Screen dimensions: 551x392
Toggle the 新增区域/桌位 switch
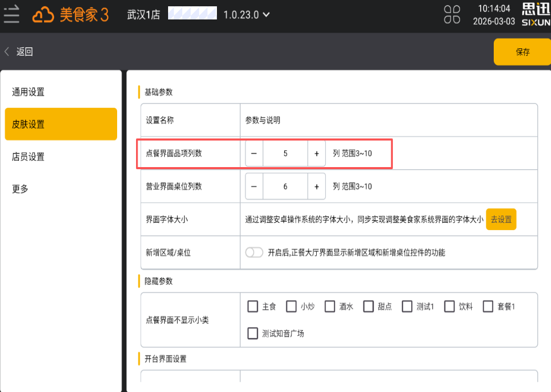254,252
